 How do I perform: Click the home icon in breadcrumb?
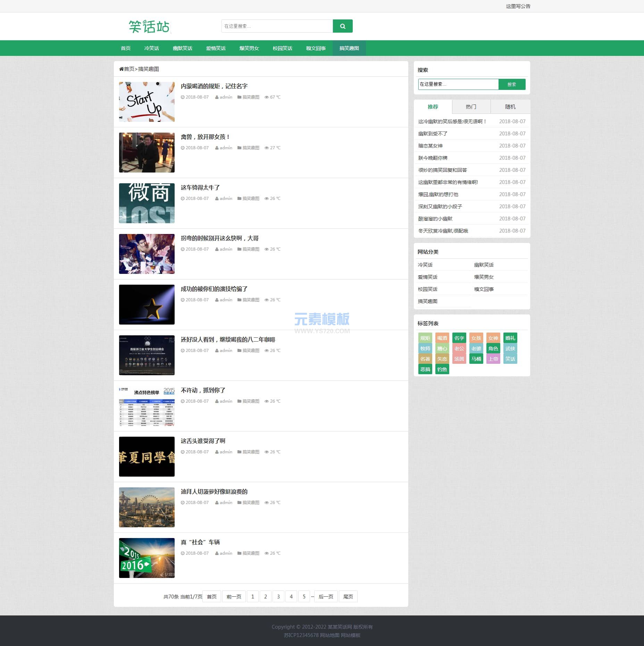point(121,69)
